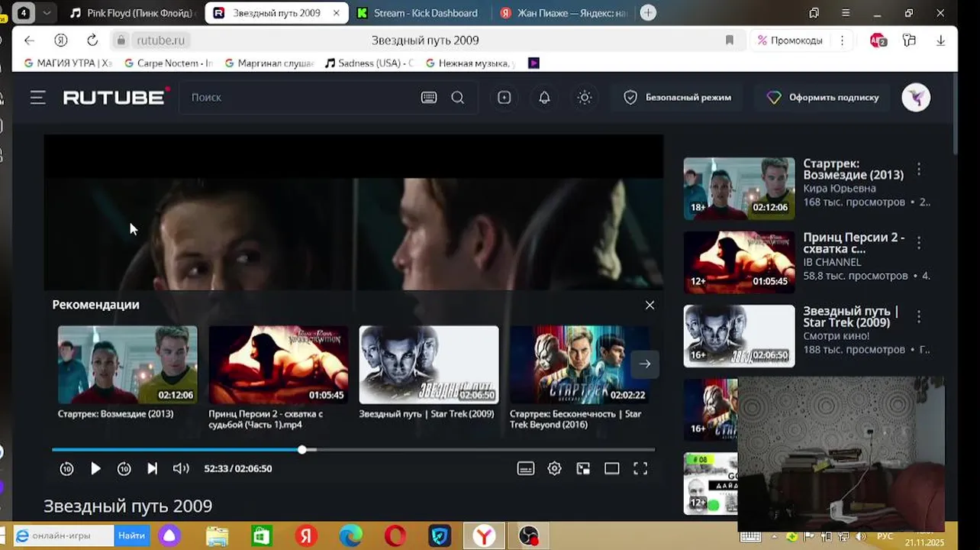
Task: Click Оформить подписку button
Action: (823, 98)
